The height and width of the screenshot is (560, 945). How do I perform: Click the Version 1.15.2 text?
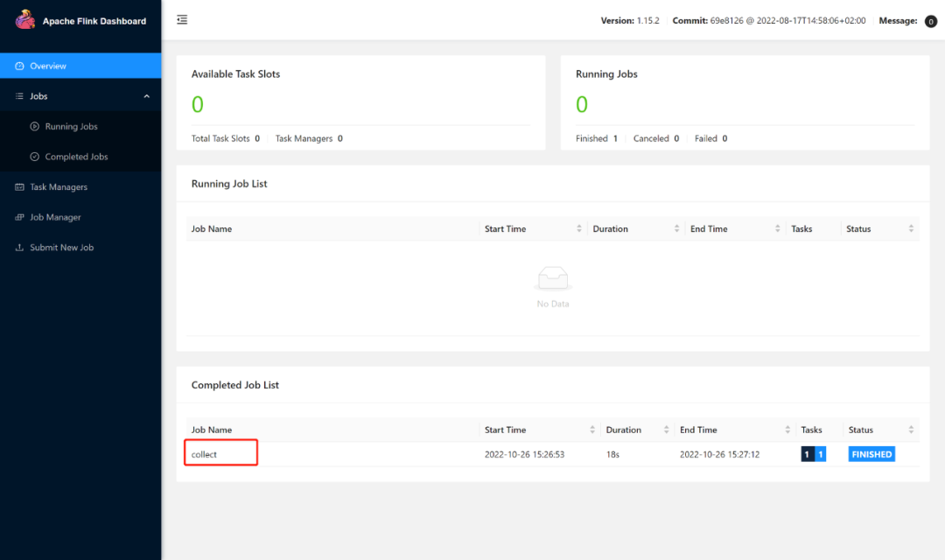pyautogui.click(x=630, y=20)
